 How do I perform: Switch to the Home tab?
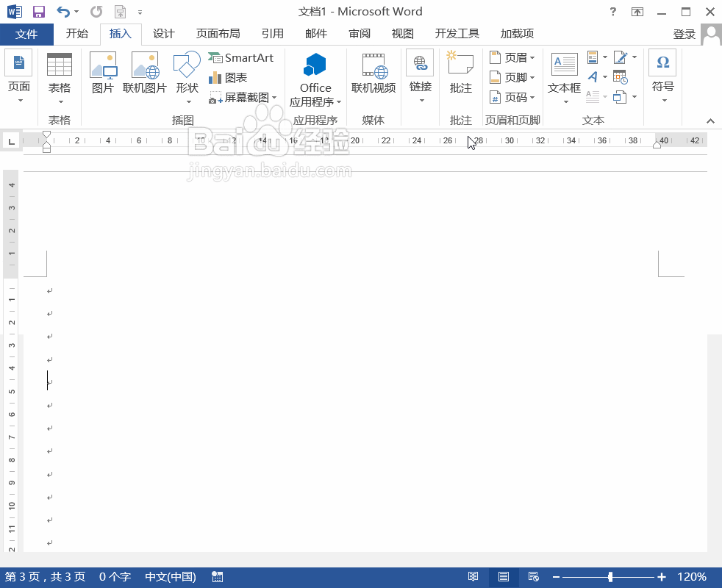(77, 34)
